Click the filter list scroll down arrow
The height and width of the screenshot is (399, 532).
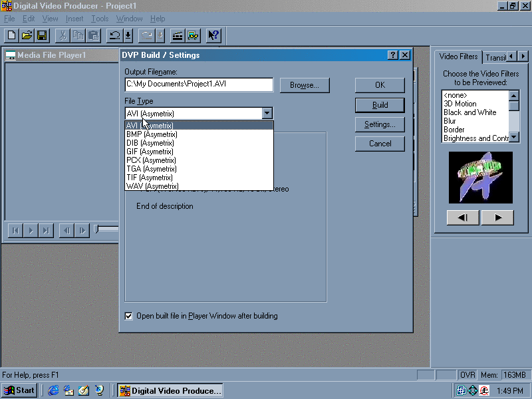click(x=514, y=137)
